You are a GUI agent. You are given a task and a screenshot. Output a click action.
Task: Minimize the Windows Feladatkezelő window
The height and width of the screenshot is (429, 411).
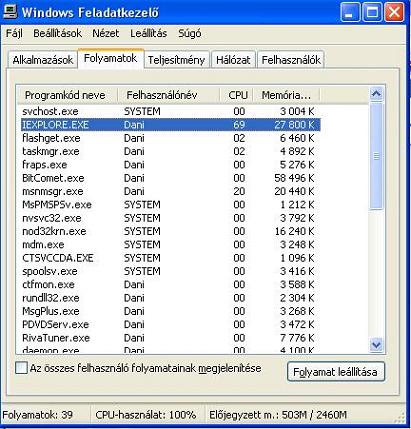350,13
